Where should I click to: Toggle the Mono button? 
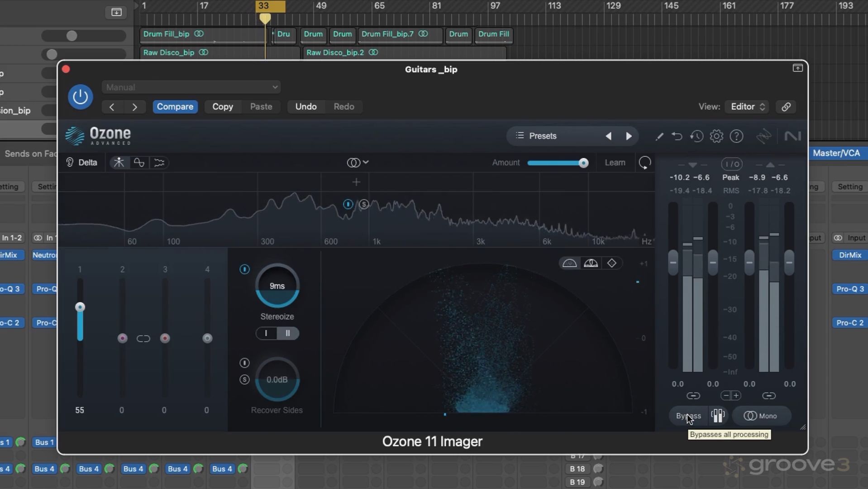coord(761,416)
